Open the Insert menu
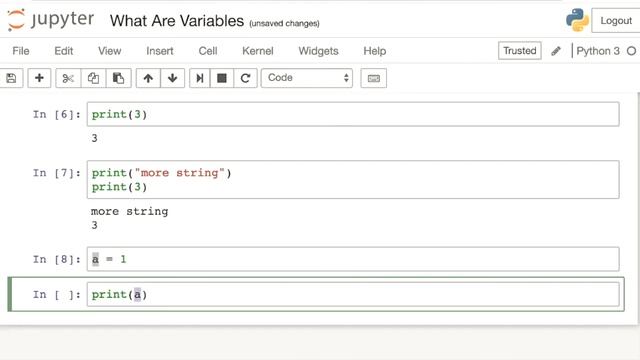640x360 pixels. point(160,51)
